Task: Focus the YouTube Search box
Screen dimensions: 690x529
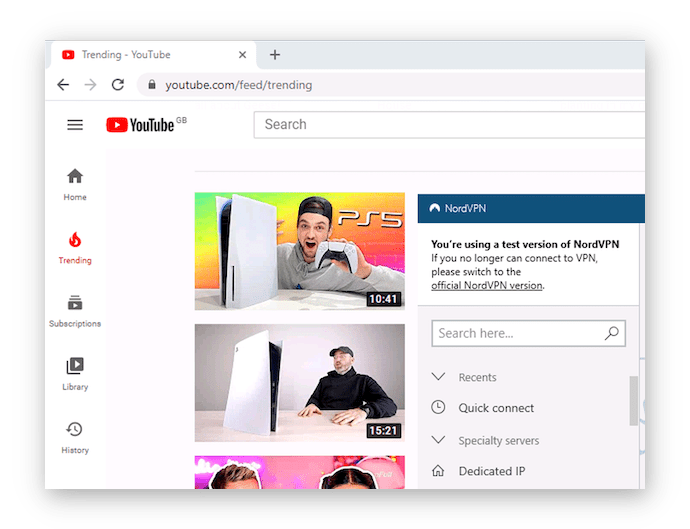Action: 449,125
